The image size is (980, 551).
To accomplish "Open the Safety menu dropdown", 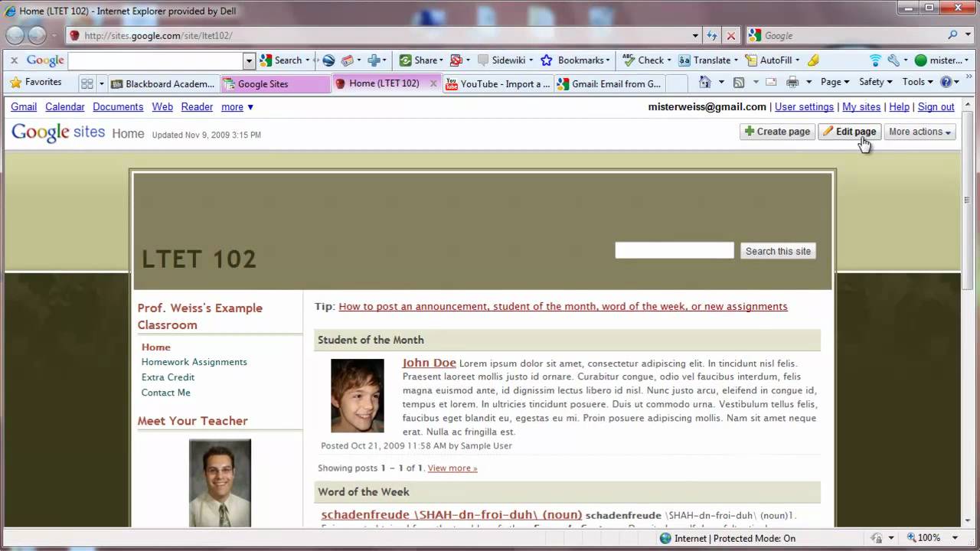I will pyautogui.click(x=875, y=82).
